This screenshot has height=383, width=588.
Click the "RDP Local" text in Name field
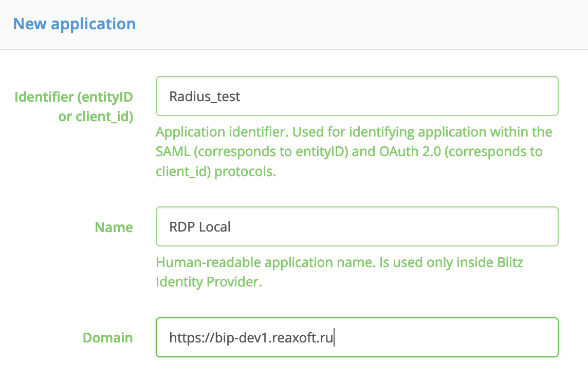[200, 227]
